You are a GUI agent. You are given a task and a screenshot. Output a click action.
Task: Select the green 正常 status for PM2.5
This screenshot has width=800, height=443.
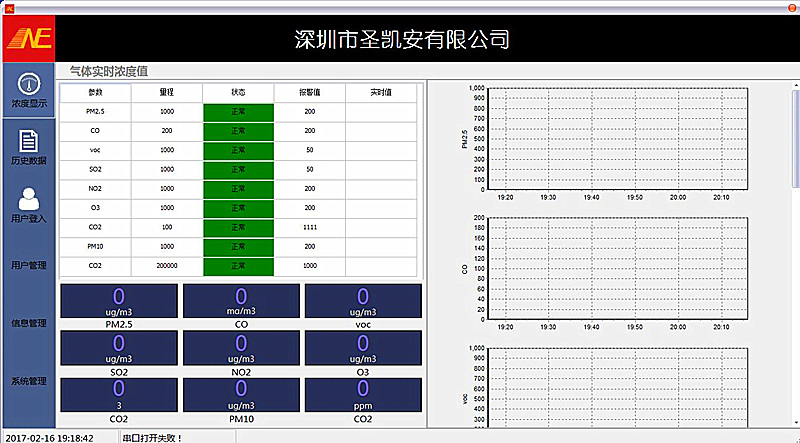pyautogui.click(x=238, y=111)
